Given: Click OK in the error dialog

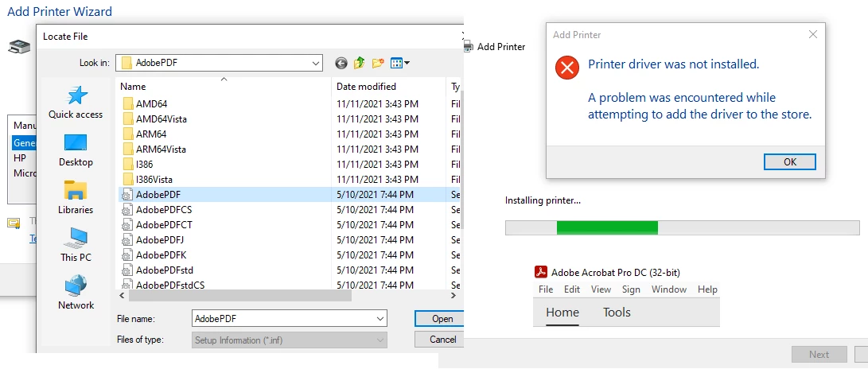Looking at the screenshot, I should [790, 161].
